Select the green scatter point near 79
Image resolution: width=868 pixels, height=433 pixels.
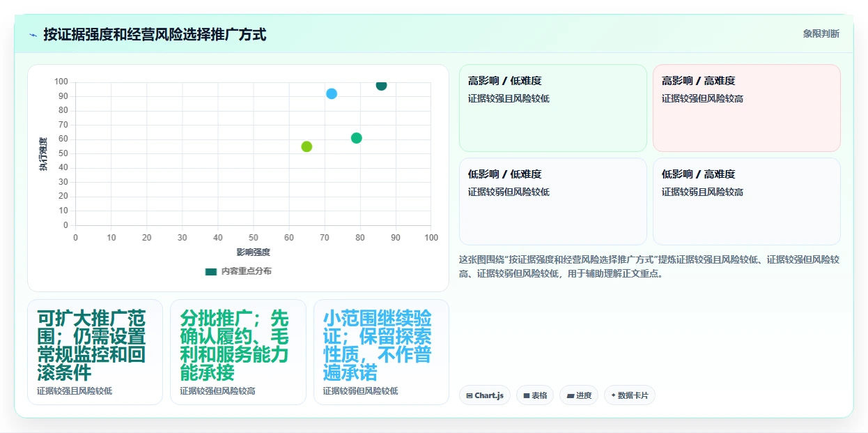coord(357,138)
